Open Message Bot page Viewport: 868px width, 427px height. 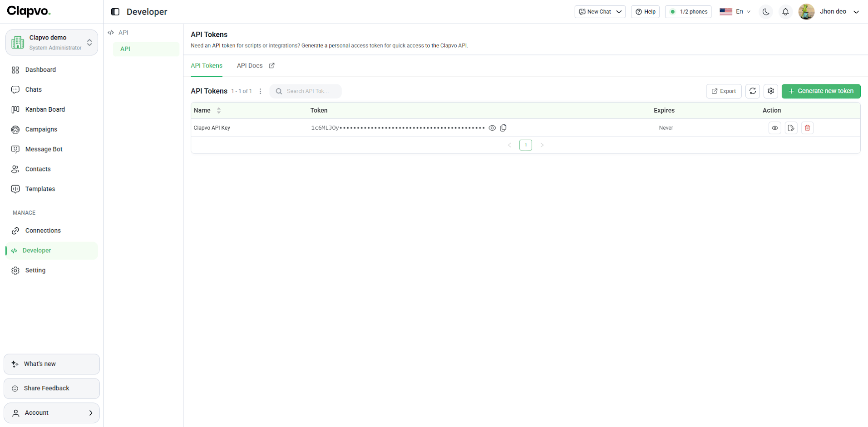pos(52,149)
